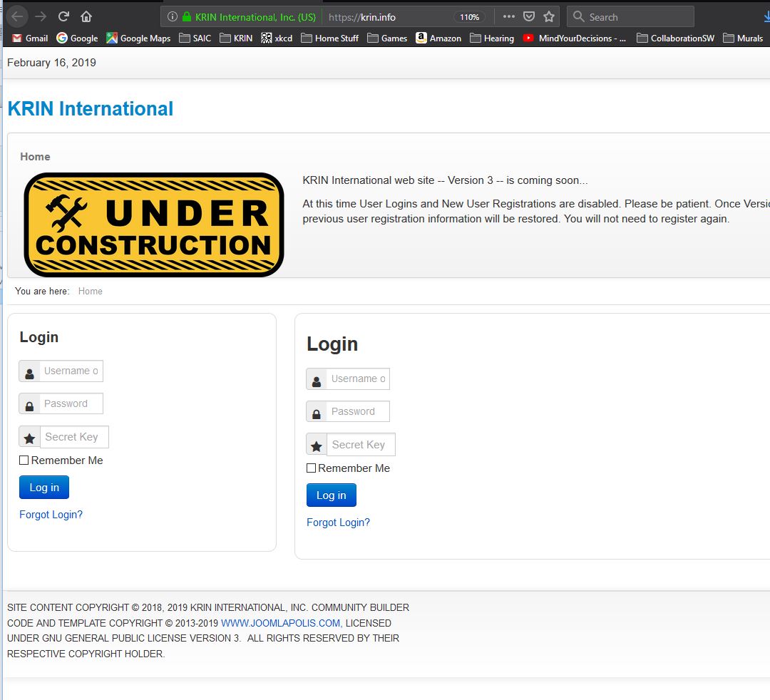Click the browser forward arrow button
The image size is (770, 700).
click(41, 16)
